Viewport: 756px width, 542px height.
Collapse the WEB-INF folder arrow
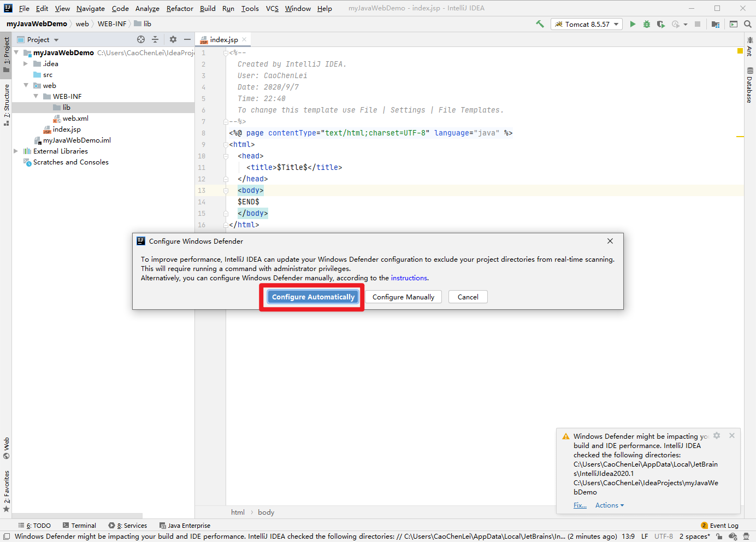point(36,96)
